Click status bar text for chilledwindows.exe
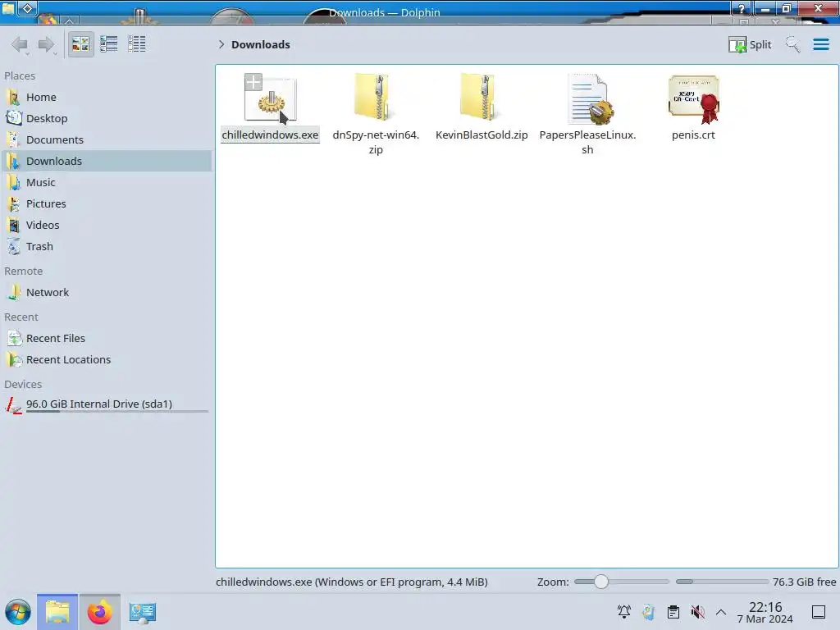The image size is (840, 630). pyautogui.click(x=352, y=582)
